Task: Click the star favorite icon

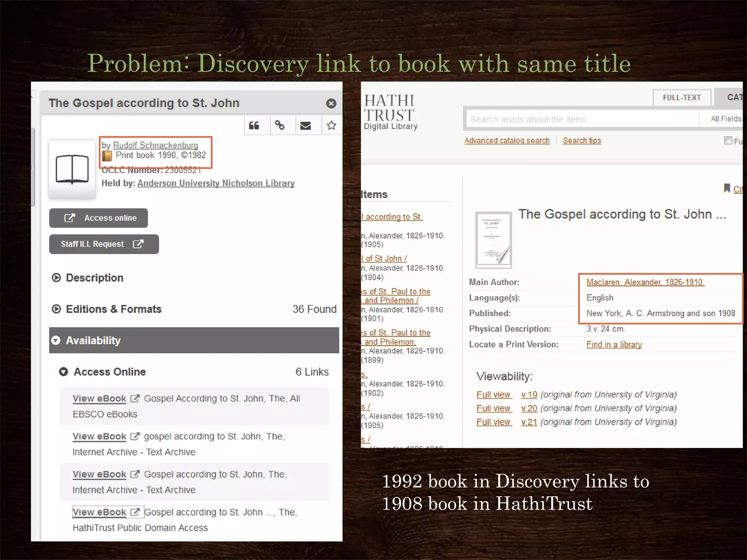Action: (331, 126)
